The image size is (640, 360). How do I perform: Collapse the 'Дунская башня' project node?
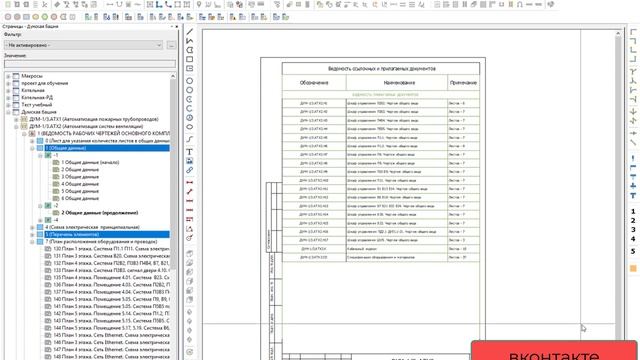(x=8, y=112)
